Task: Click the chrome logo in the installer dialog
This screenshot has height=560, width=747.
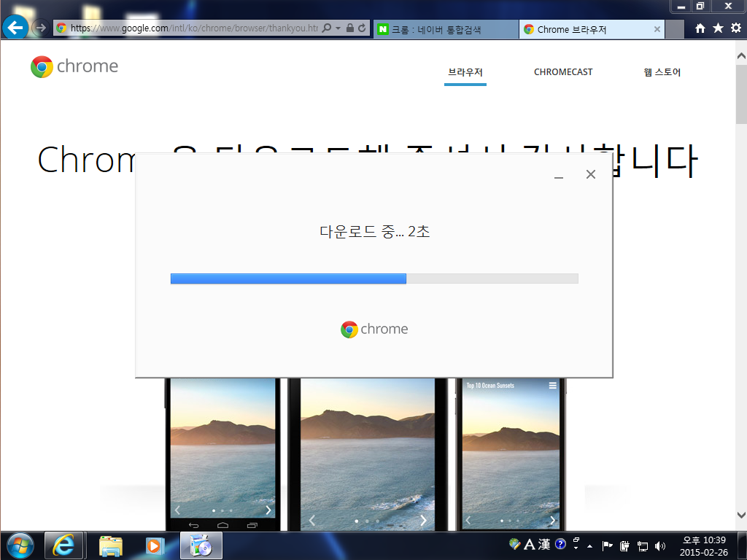Action: tap(374, 329)
